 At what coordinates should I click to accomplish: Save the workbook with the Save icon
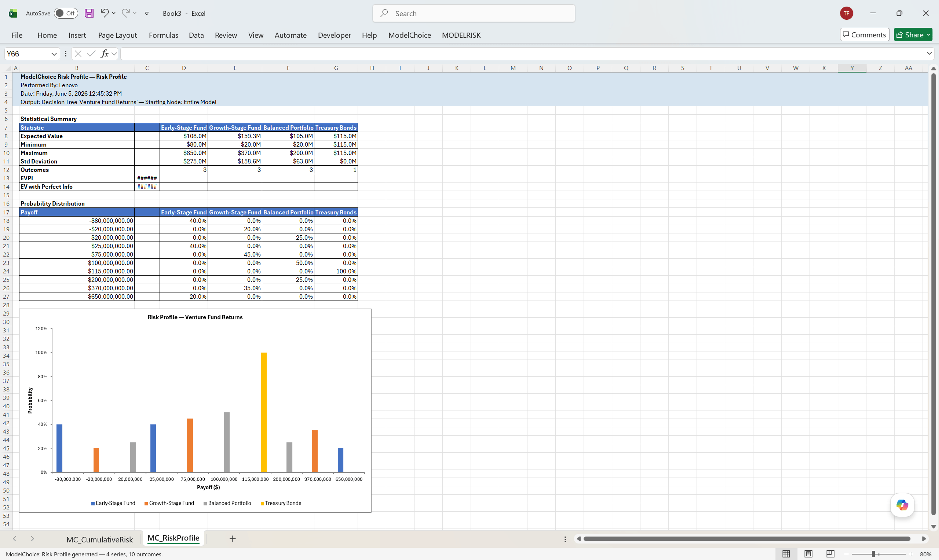(89, 13)
